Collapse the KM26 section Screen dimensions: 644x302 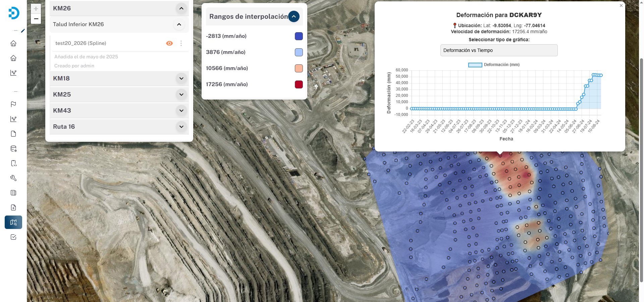(181, 8)
